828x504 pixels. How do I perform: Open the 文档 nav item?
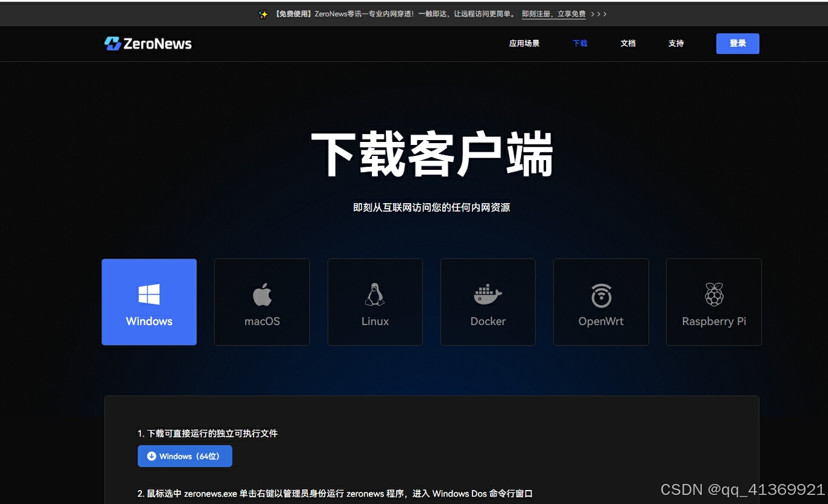(628, 44)
